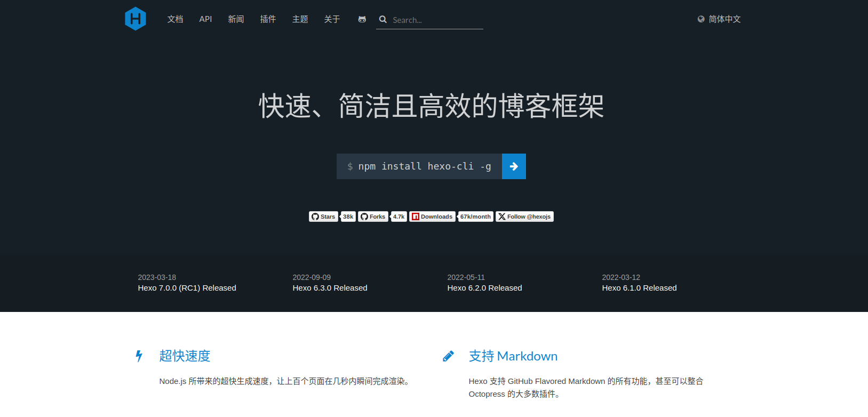Click the 超快速度 heading

click(185, 356)
